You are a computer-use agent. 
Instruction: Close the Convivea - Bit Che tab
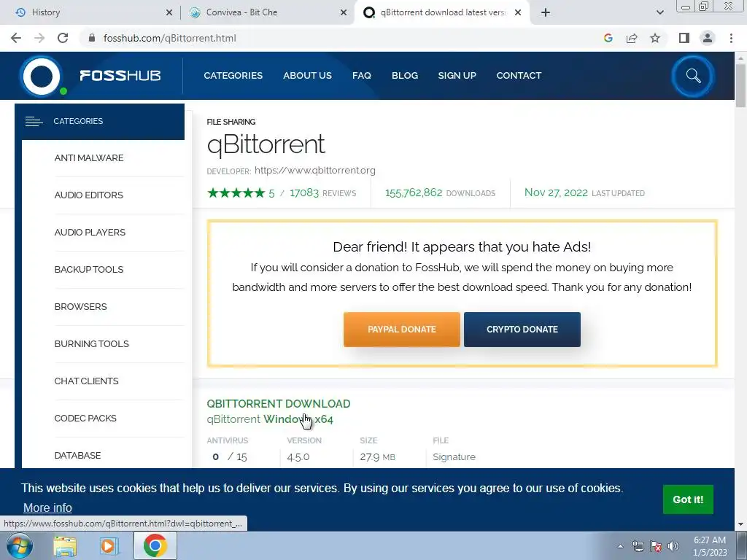click(344, 12)
